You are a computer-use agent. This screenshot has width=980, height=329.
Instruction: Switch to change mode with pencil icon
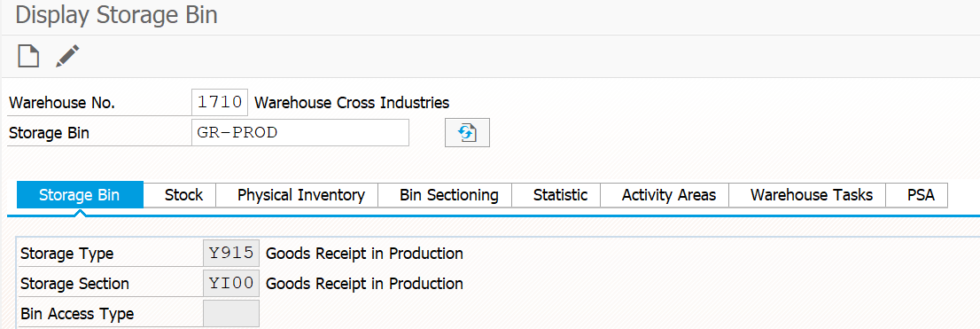point(67,56)
